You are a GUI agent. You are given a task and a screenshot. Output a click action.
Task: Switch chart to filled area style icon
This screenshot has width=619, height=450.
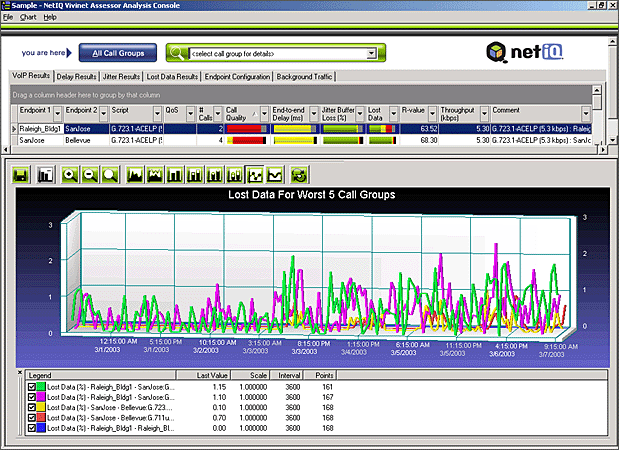tap(135, 174)
